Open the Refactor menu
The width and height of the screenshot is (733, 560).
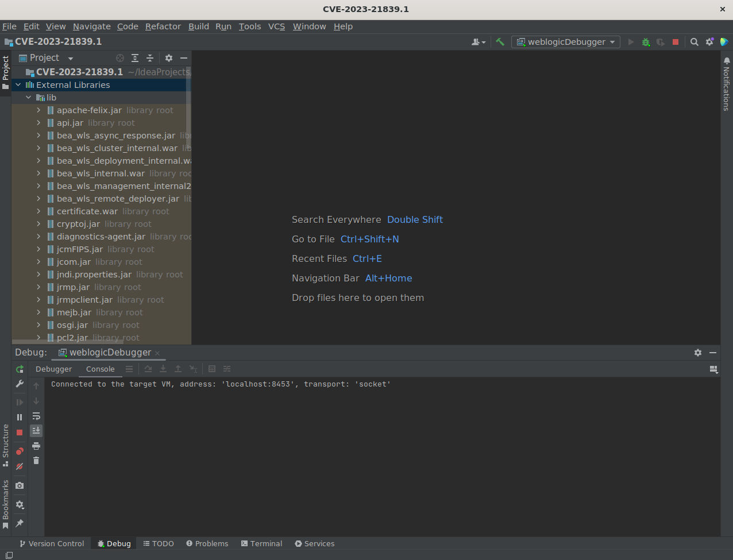[163, 26]
